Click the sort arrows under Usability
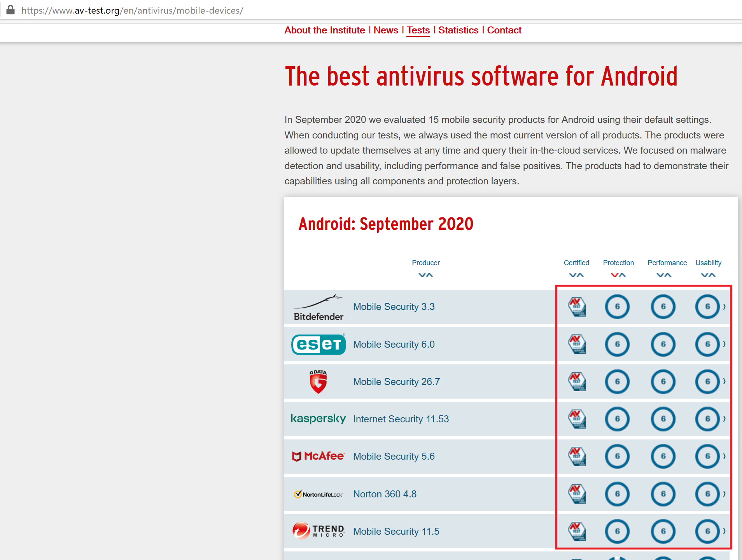This screenshot has height=560, width=742. [x=708, y=275]
